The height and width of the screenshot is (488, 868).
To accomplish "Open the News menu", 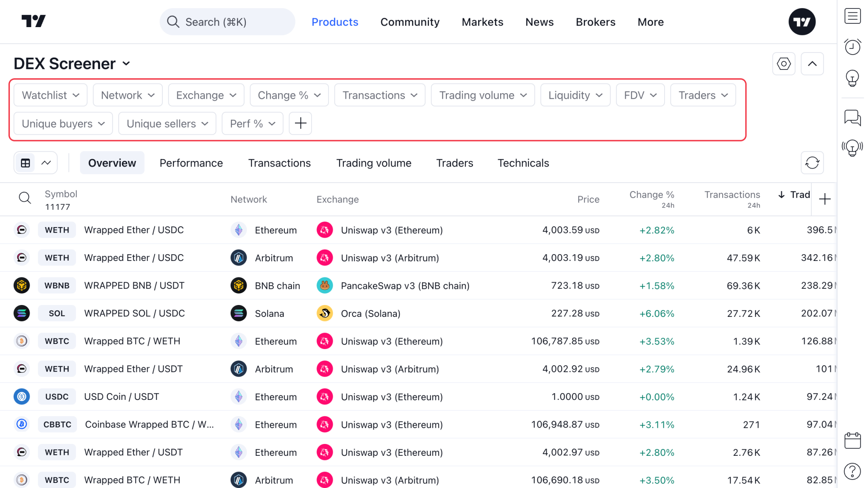I will coord(539,22).
